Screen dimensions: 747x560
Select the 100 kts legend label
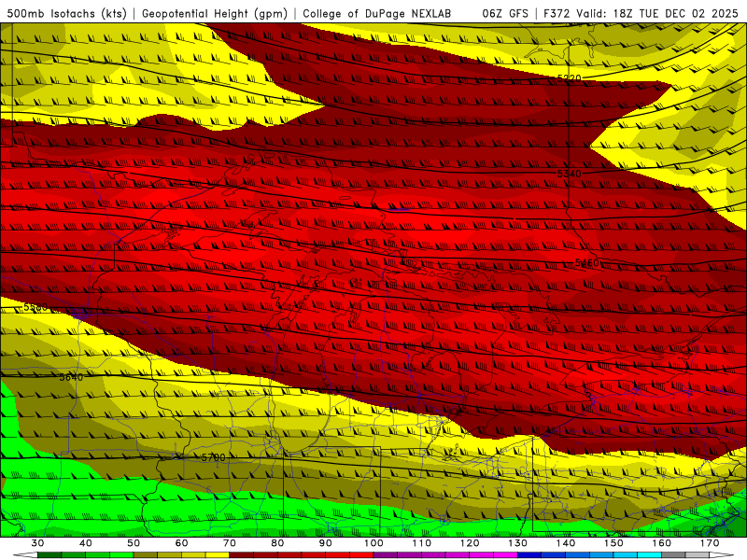[373, 543]
